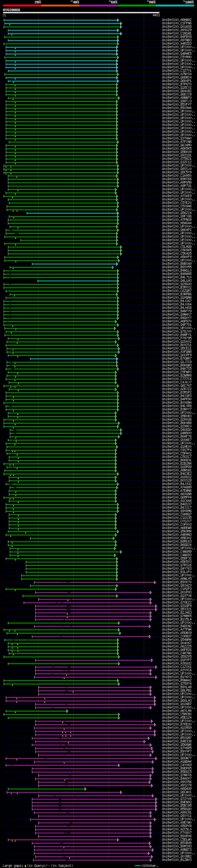The image size is (197, 868).
Task: Open hit UniRef100_Q016G8
Action: pos(176,26)
